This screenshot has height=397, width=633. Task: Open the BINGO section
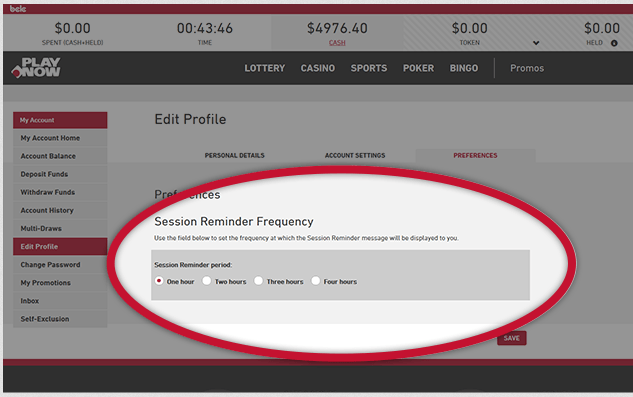click(464, 68)
